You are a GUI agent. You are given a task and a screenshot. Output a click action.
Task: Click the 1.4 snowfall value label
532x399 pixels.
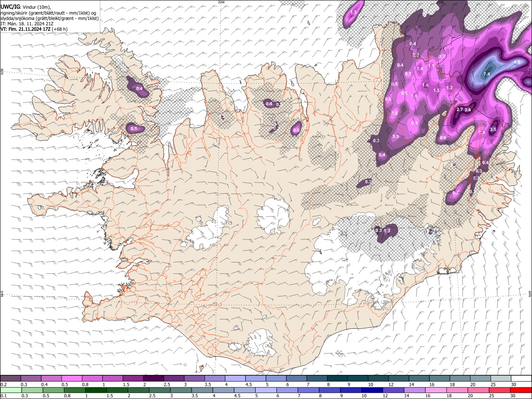pyautogui.click(x=420, y=69)
